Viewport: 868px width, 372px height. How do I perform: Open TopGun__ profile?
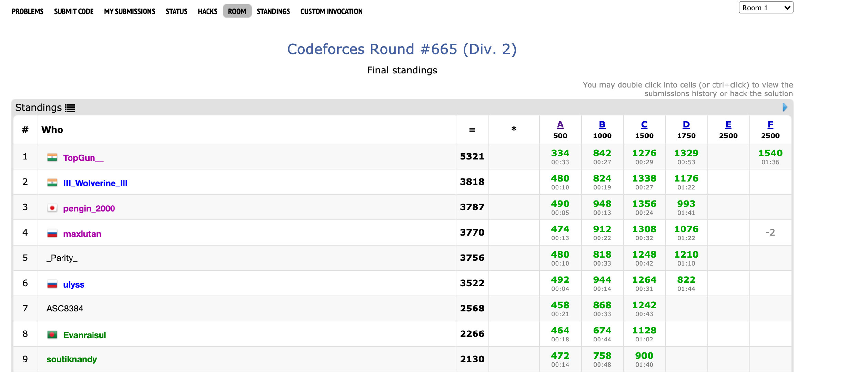[x=83, y=158]
